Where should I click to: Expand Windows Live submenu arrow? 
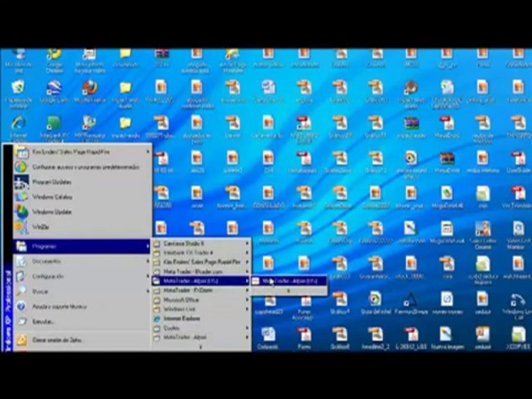coord(247,309)
